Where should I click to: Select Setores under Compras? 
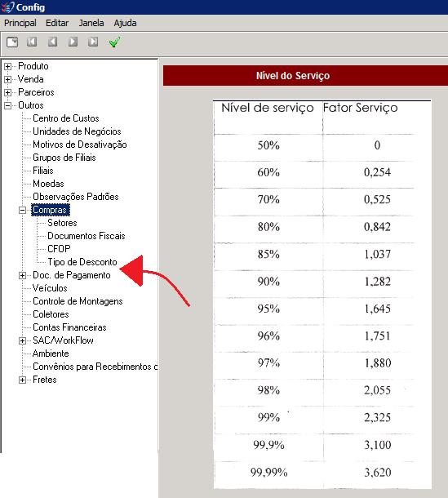point(62,223)
